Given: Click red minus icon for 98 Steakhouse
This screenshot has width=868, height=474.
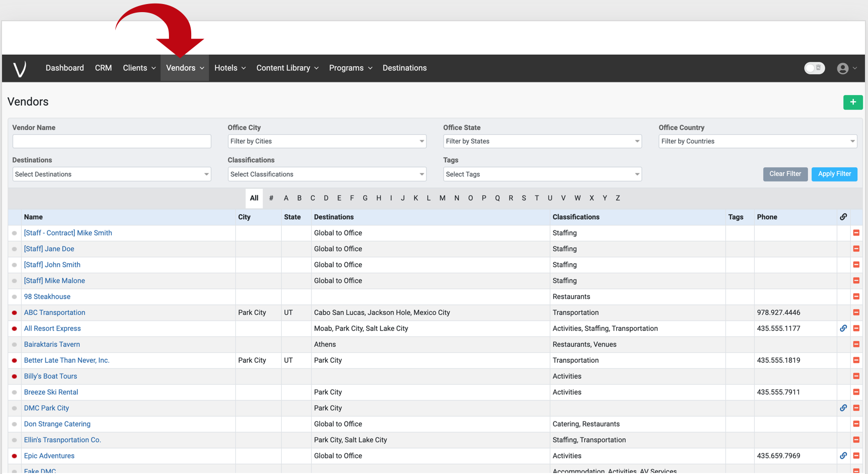Looking at the screenshot, I should click(x=856, y=297).
